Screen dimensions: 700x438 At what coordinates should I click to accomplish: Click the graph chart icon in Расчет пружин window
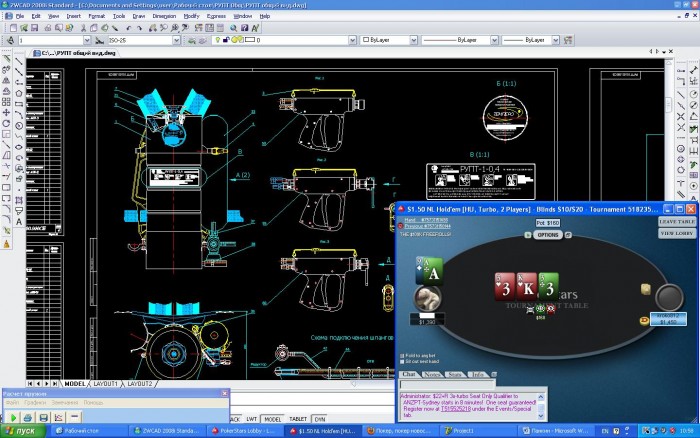click(58, 417)
